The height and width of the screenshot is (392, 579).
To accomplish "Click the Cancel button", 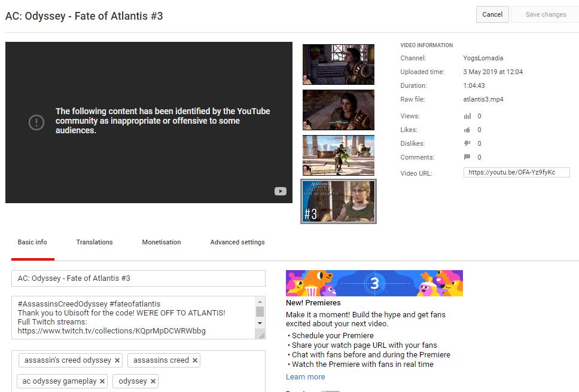I will [x=492, y=14].
